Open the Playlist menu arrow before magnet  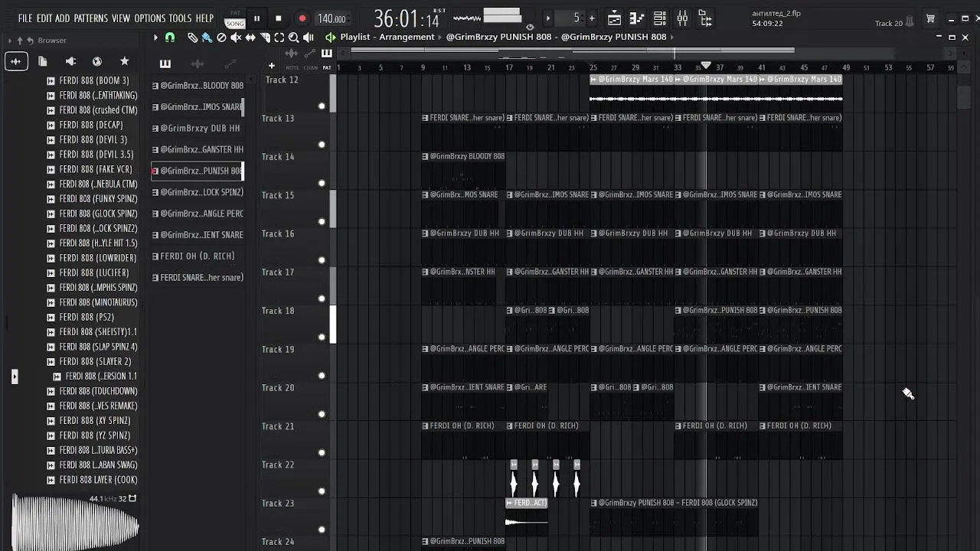(155, 37)
